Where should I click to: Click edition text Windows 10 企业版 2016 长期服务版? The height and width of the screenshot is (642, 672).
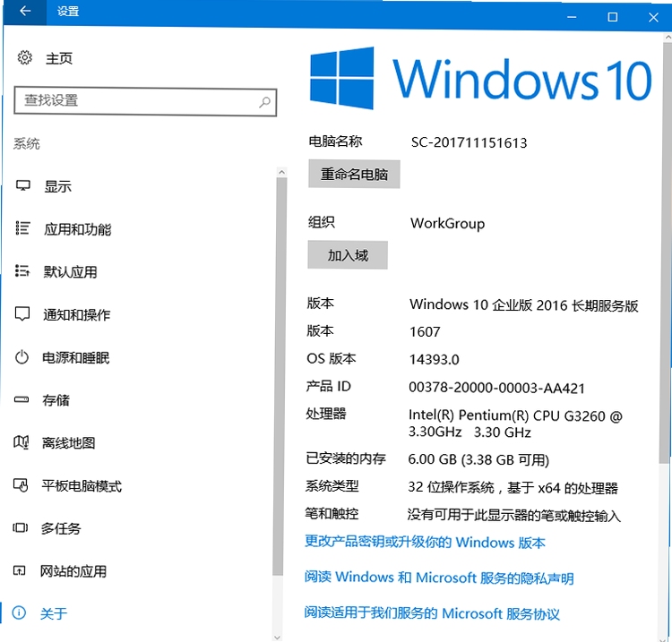(x=524, y=305)
